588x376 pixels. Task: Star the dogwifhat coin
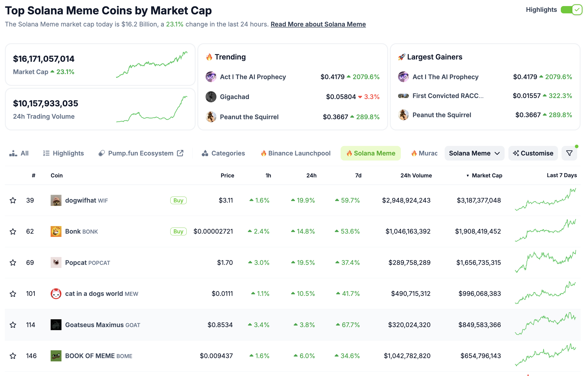13,200
